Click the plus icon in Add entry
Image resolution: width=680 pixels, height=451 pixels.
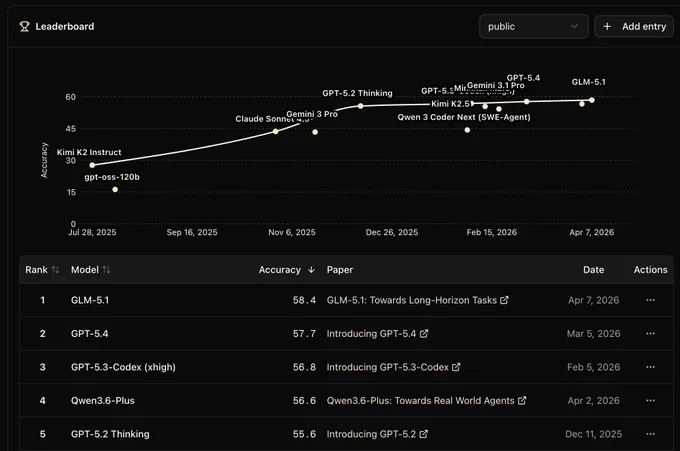tap(607, 26)
